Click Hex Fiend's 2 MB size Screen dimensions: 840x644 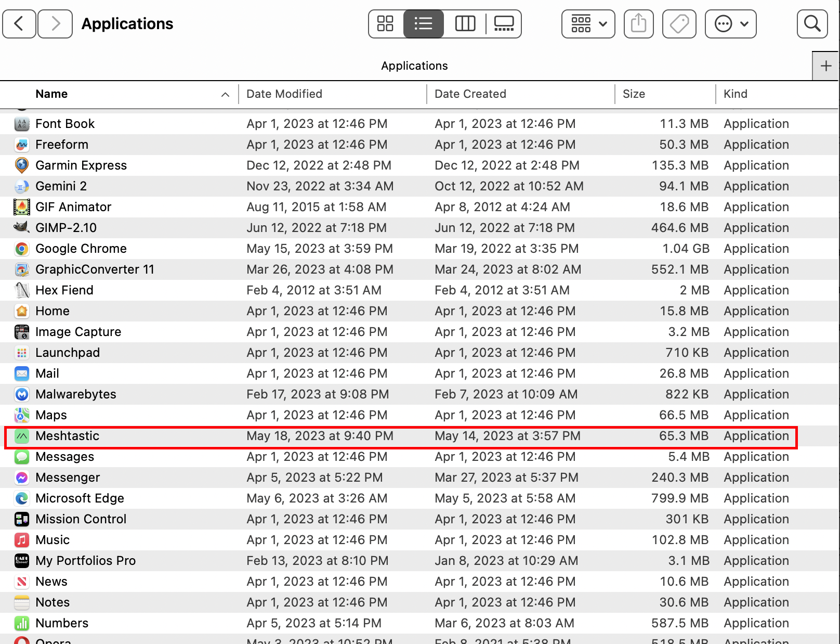click(694, 290)
